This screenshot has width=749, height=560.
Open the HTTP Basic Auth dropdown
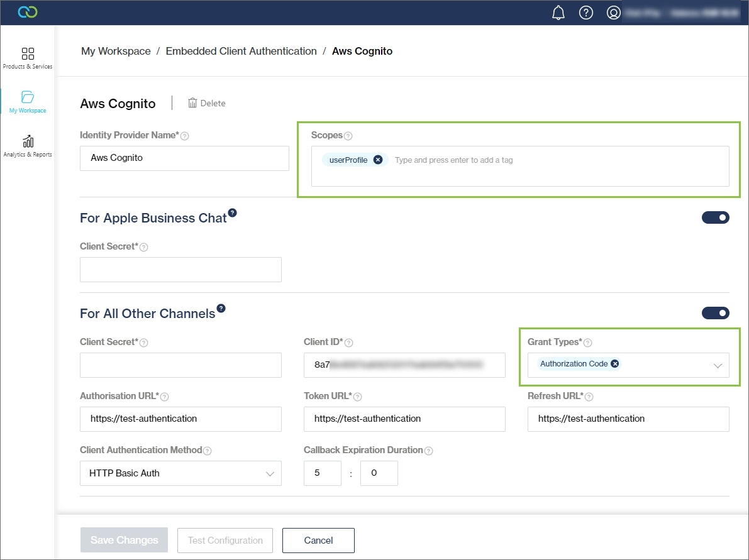pos(180,473)
